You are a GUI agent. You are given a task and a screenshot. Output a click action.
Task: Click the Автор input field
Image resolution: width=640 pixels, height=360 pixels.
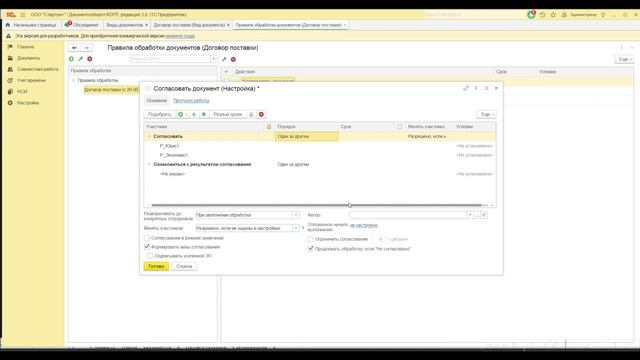click(x=408, y=215)
